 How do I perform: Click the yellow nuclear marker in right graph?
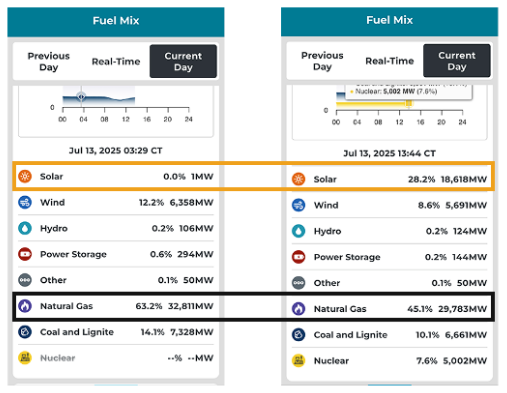coord(409,104)
